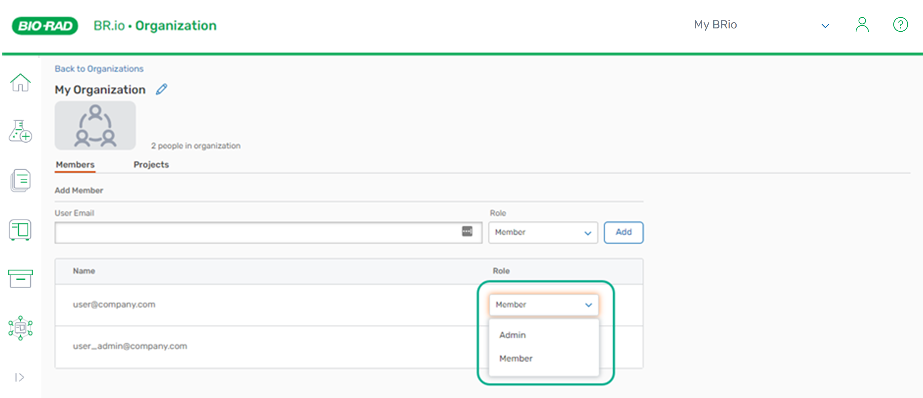The width and height of the screenshot is (923, 398).
Task: Click the flask new experiment sidebar icon
Action: tap(21, 131)
